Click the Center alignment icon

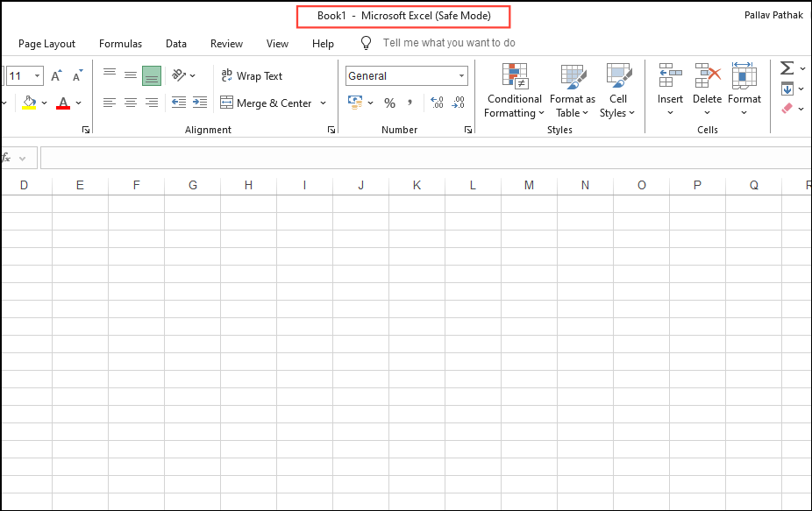[130, 103]
